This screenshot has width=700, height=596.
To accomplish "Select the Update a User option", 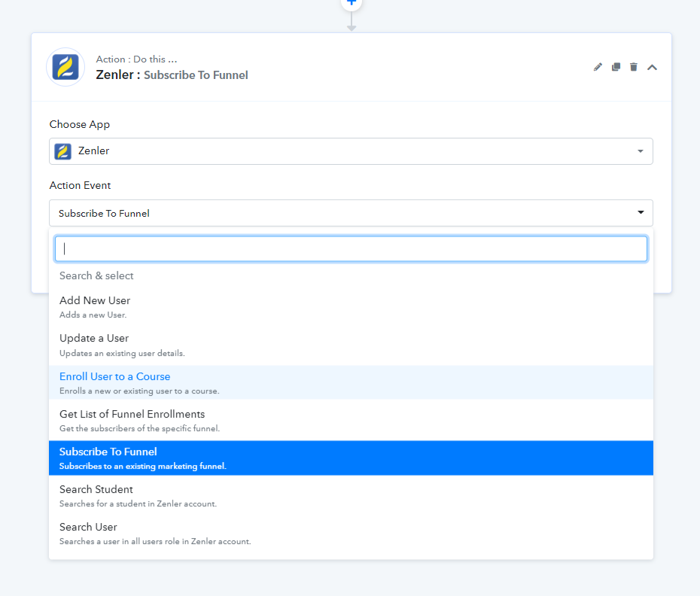I will (351, 345).
